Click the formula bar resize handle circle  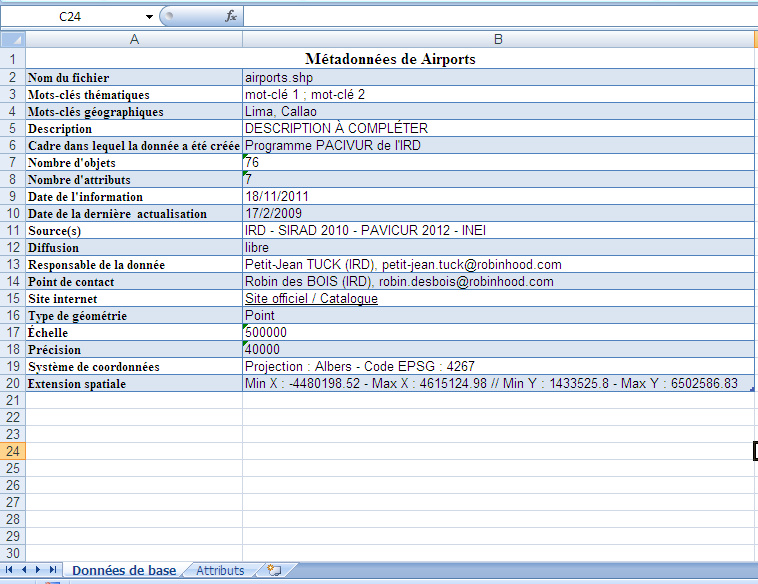(x=169, y=16)
